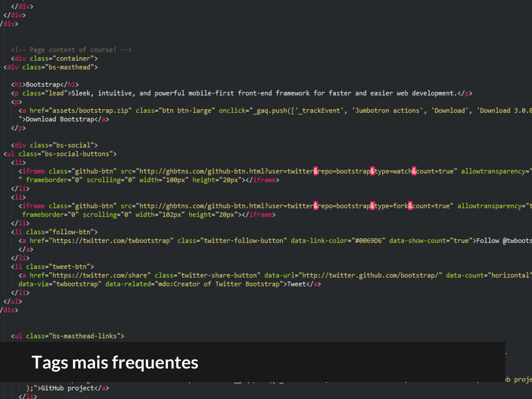Click the class="container" div line

(54, 58)
